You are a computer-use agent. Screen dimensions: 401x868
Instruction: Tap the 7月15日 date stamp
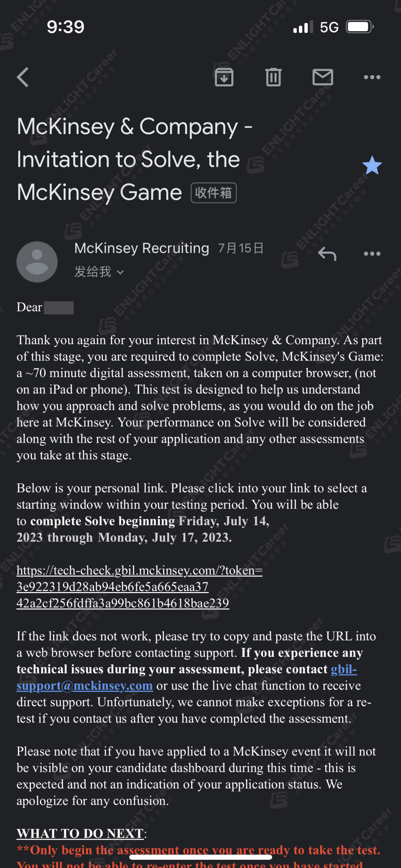(x=241, y=248)
